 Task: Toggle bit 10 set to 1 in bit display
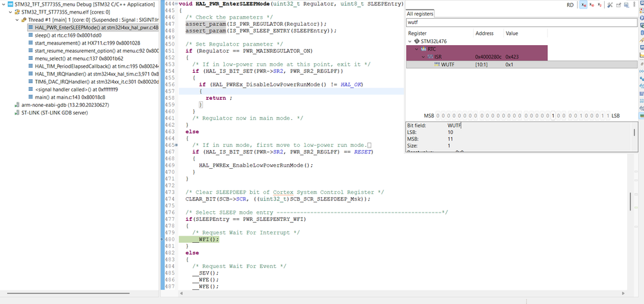[x=554, y=115]
